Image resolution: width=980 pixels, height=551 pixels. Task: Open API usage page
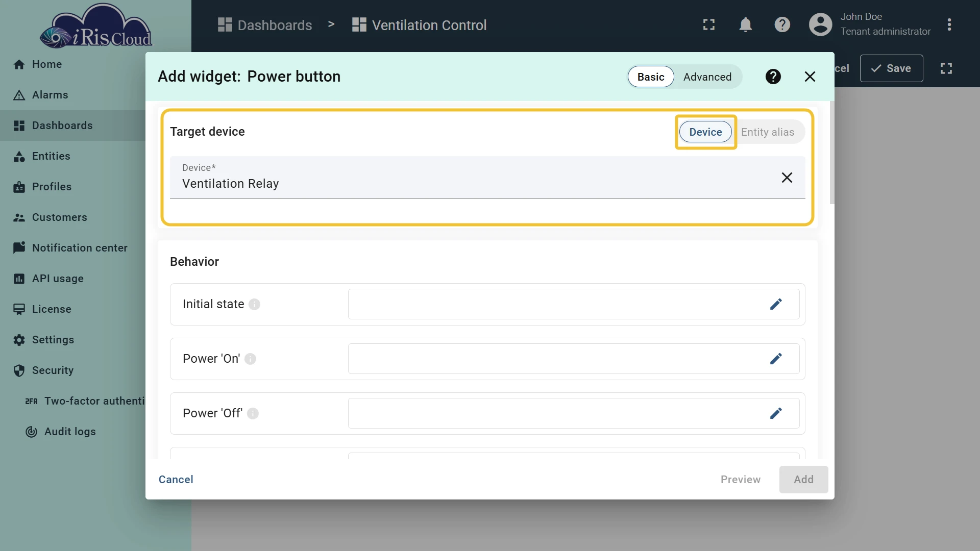click(x=71, y=279)
